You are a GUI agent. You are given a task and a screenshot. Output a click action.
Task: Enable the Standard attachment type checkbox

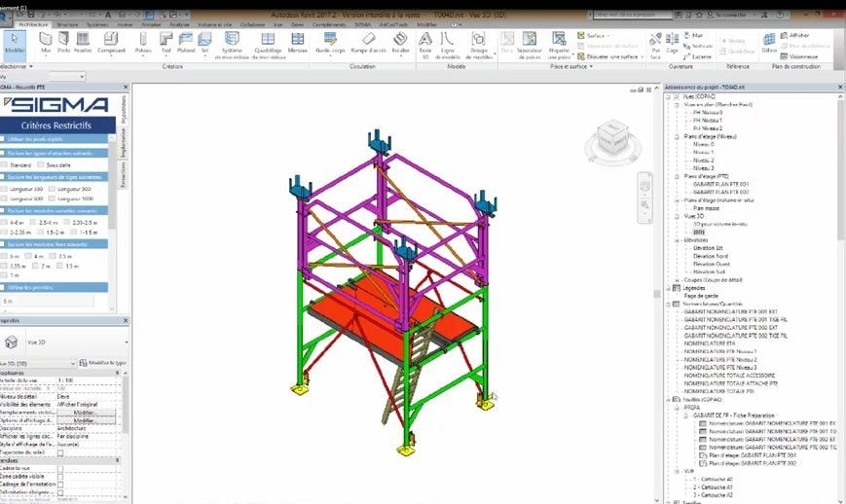pos(6,167)
